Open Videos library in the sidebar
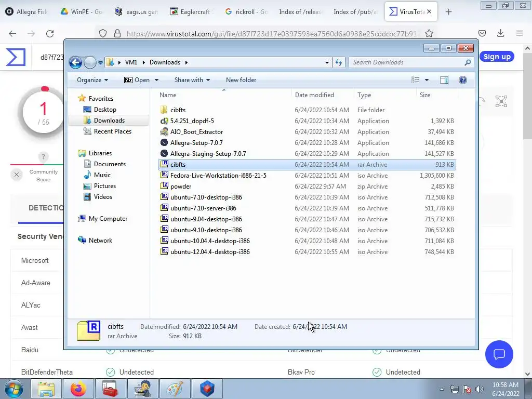The image size is (532, 399). [103, 197]
